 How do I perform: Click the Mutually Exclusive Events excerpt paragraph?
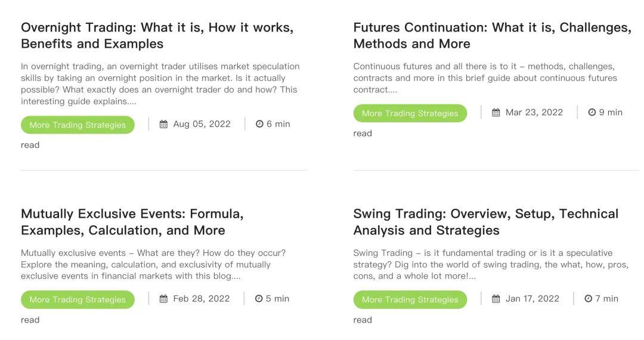[x=153, y=264]
